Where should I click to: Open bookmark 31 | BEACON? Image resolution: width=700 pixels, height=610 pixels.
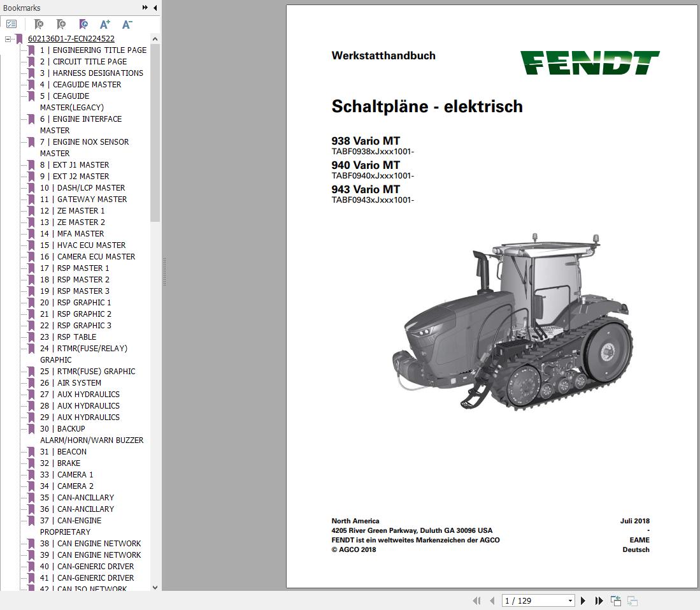(x=64, y=452)
